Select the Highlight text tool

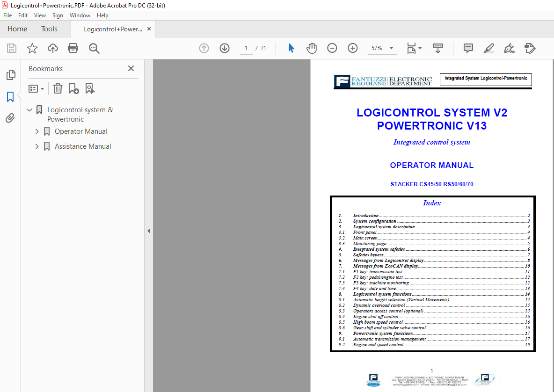[x=488, y=48]
